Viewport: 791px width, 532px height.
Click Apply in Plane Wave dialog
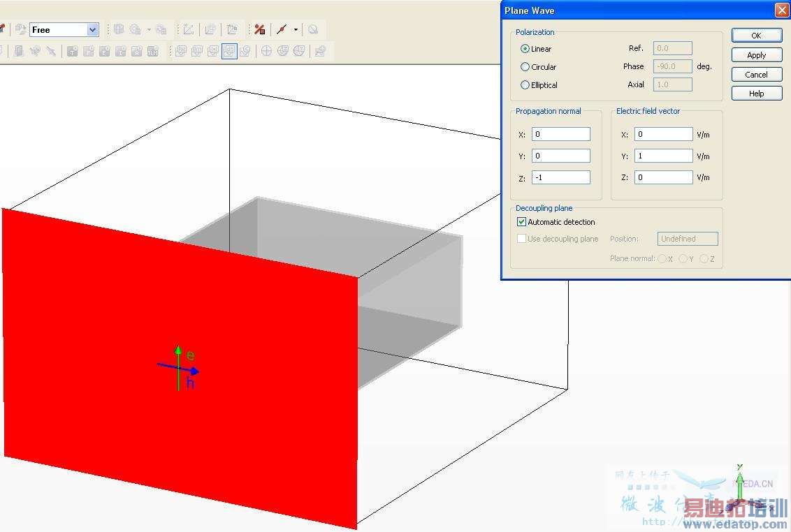(757, 55)
